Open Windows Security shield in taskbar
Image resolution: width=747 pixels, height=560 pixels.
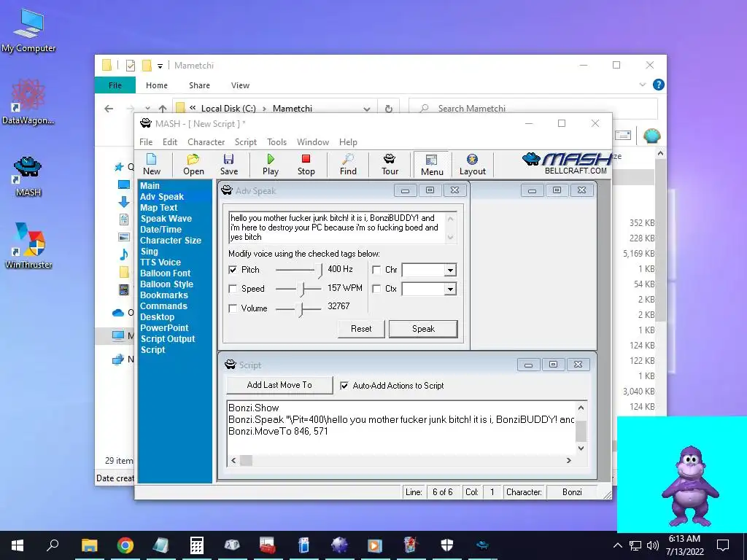[447, 545]
